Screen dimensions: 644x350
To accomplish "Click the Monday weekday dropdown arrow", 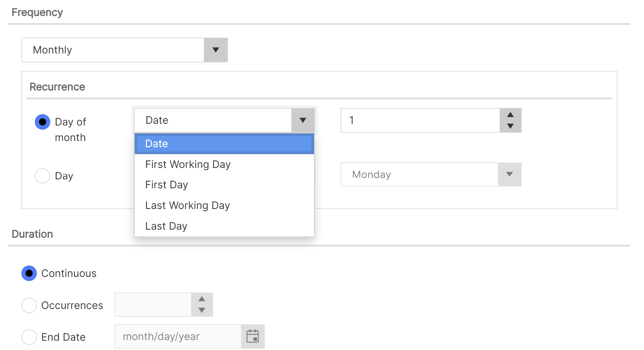I will click(x=509, y=174).
